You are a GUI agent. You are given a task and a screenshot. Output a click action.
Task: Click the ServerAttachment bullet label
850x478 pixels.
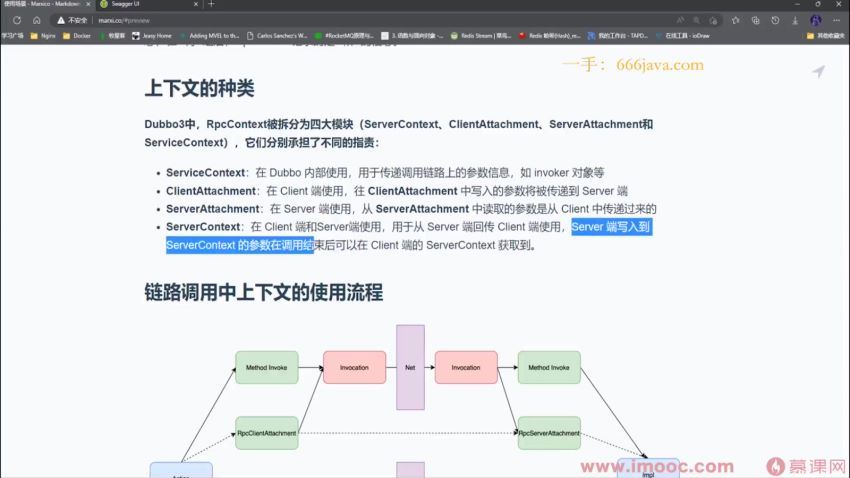tap(212, 209)
